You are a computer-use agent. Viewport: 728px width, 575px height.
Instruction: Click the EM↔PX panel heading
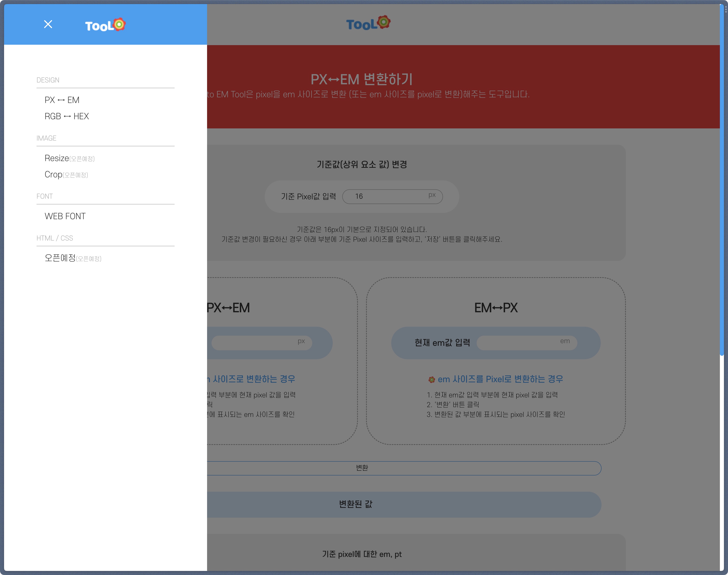[496, 308]
